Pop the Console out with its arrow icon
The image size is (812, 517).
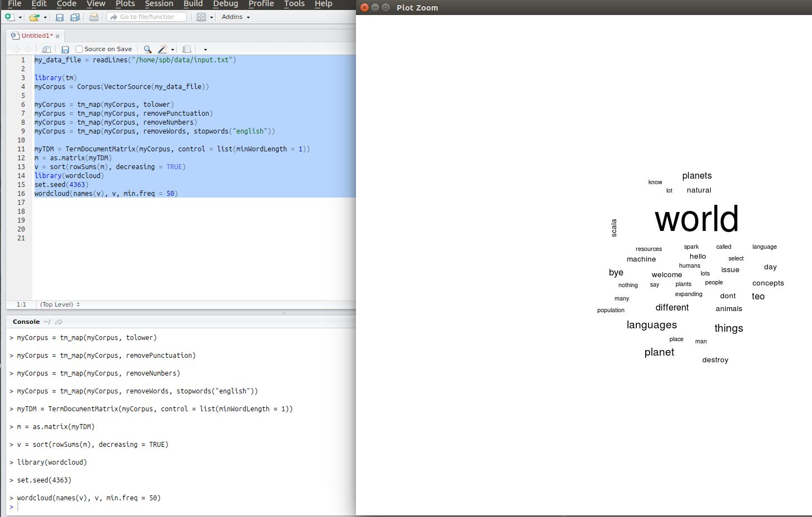59,322
